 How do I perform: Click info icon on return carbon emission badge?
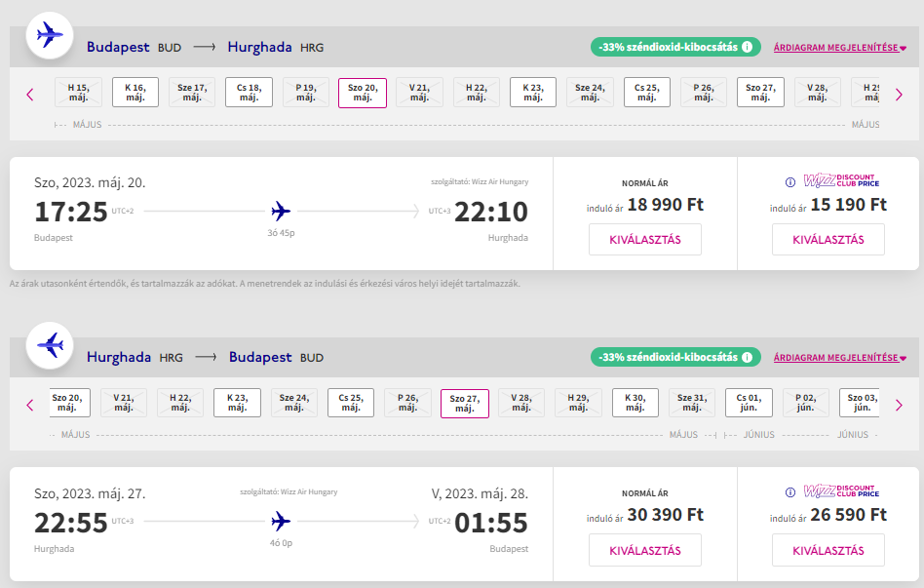(x=747, y=357)
